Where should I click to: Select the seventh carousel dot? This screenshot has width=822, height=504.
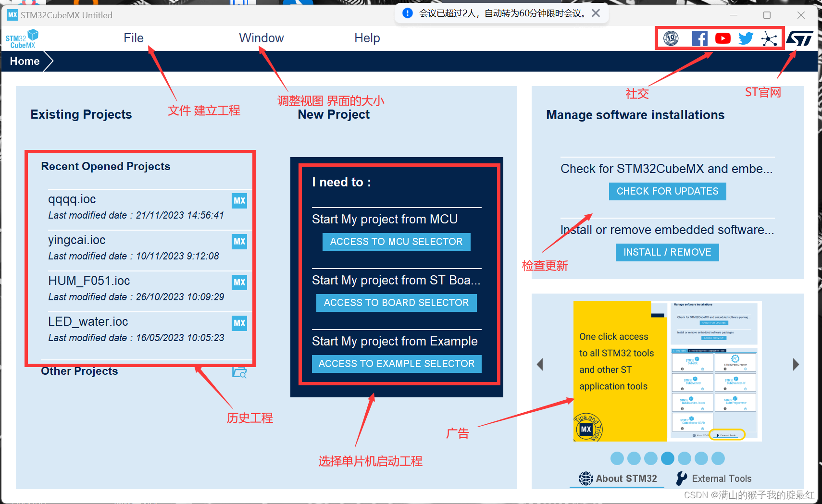tap(718, 458)
